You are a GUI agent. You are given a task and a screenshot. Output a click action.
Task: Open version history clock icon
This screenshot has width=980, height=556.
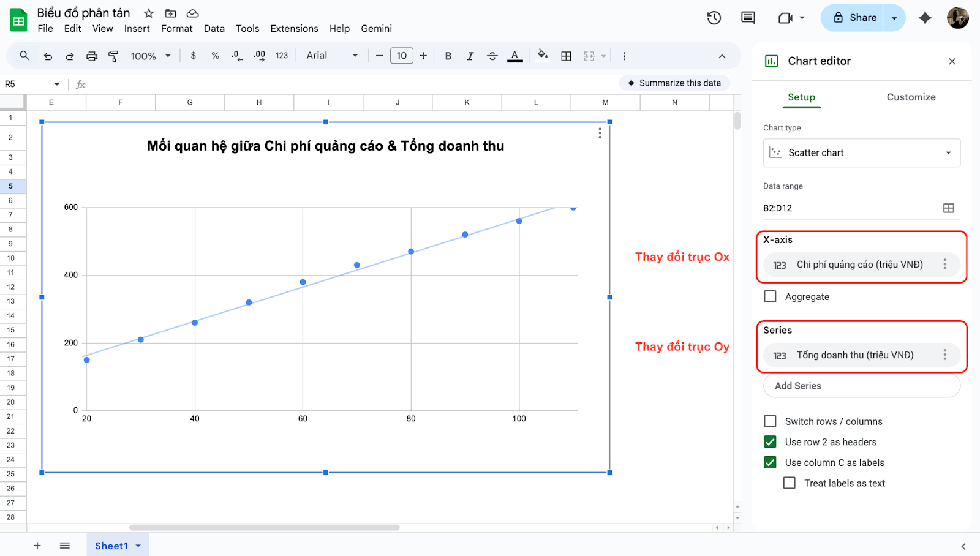pos(714,18)
